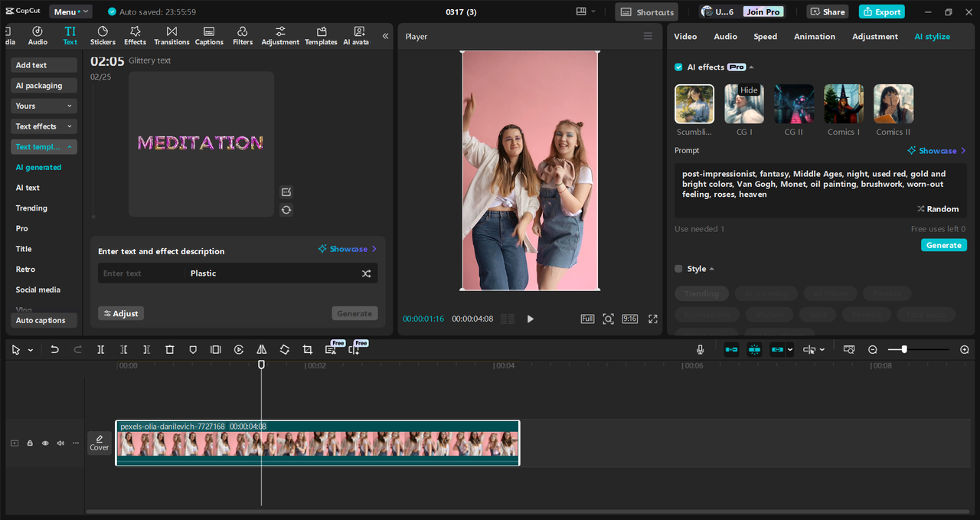Expand the Text effects dropdown

(44, 126)
